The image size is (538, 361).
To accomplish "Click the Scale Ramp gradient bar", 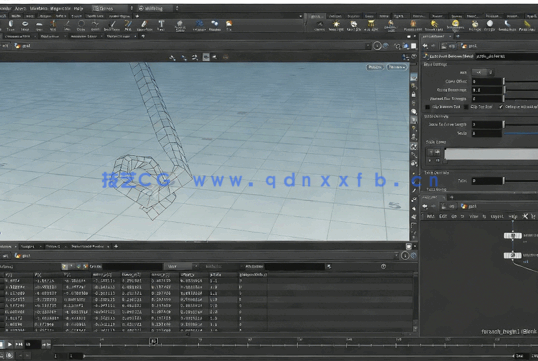I will coord(491,154).
